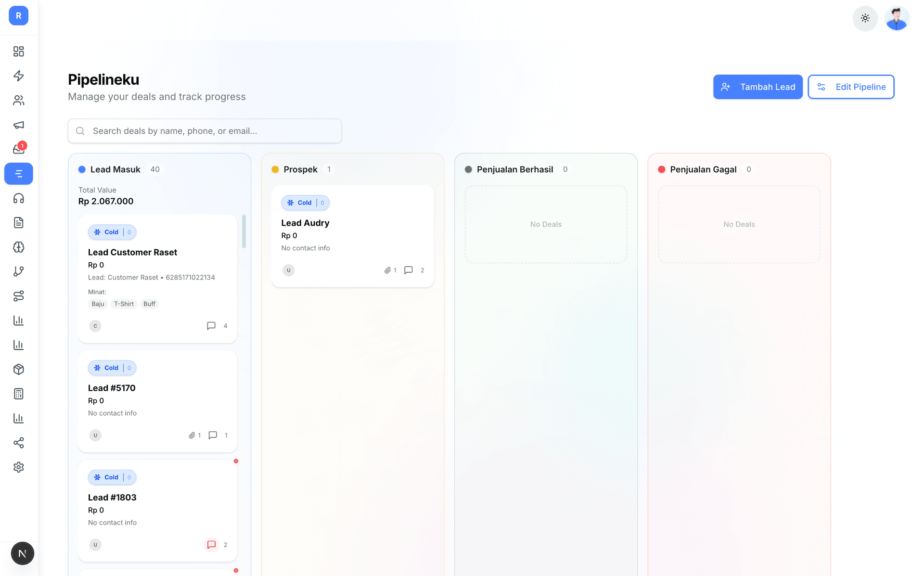Open the Dashboard grid icon in sidebar
The height and width of the screenshot is (576, 924).
point(19,51)
